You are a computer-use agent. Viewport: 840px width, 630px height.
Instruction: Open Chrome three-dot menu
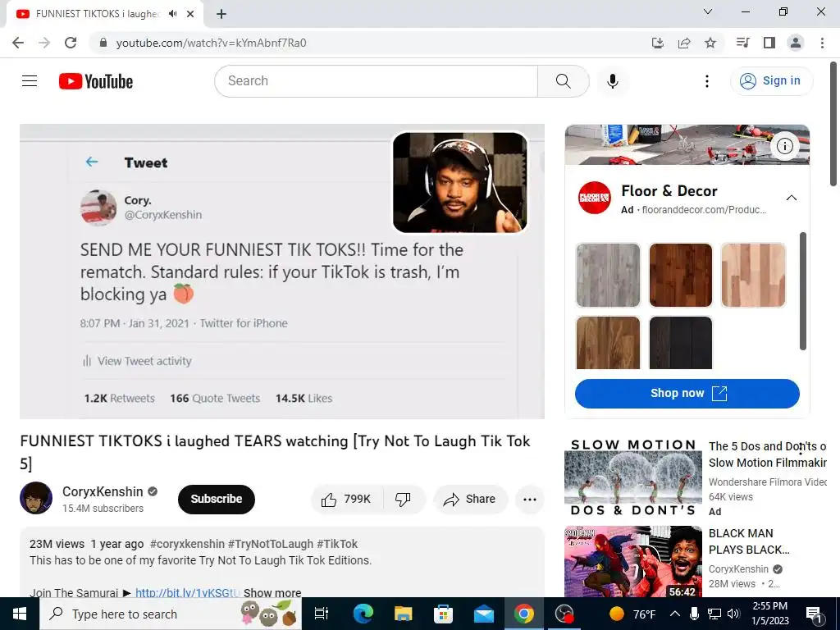point(822,43)
